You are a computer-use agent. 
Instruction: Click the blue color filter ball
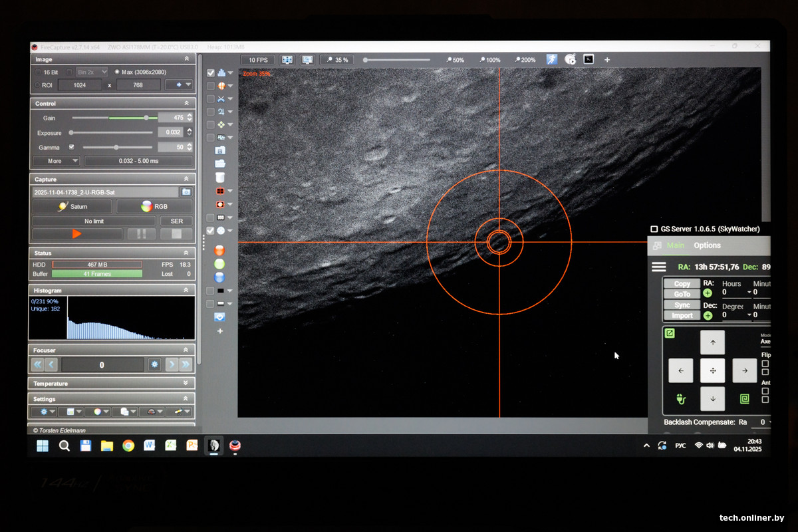tap(219, 277)
